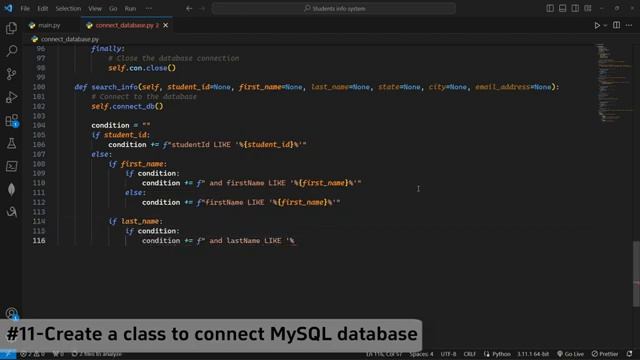Open notifications bell in status bar
The width and height of the screenshot is (640, 360).
pos(629,354)
